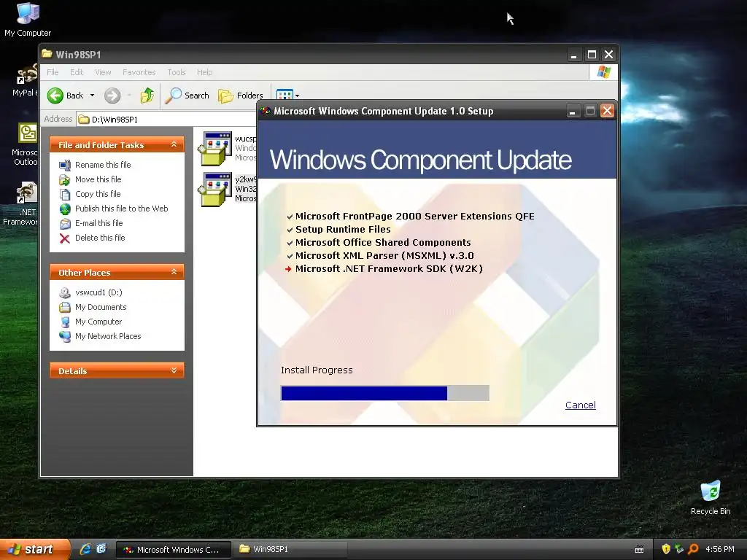Launch Internet Explorer from Quick Launch
Viewport: 747px width, 560px height.
click(85, 549)
